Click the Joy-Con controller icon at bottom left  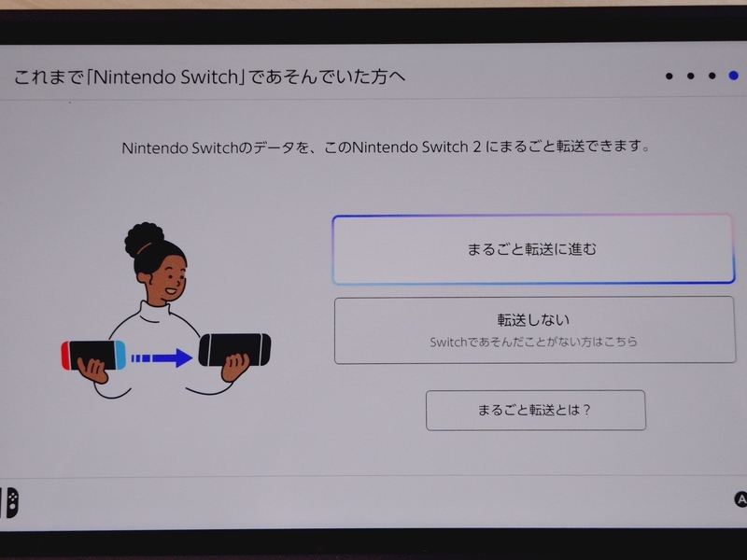point(9,502)
